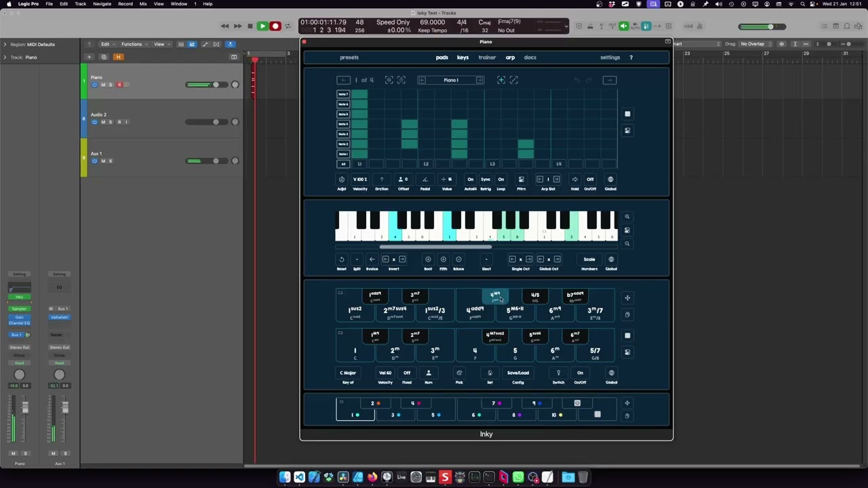Click the Reduce minus icon

click(x=458, y=260)
